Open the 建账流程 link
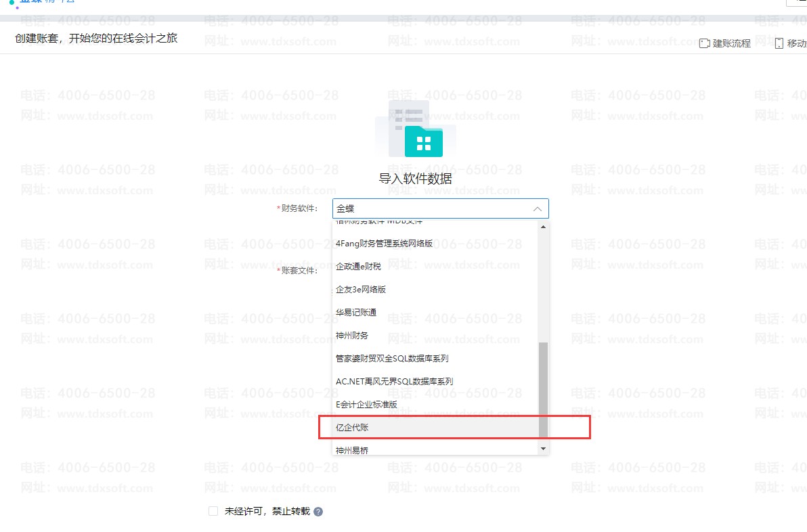The width and height of the screenshot is (807, 532). point(731,43)
